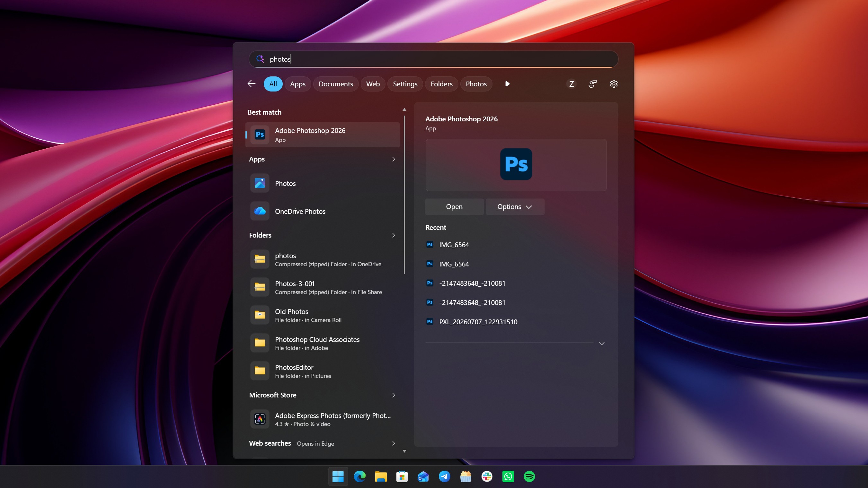Click "File folder · in Adobe" text
This screenshot has height=488, width=868.
pyautogui.click(x=301, y=348)
